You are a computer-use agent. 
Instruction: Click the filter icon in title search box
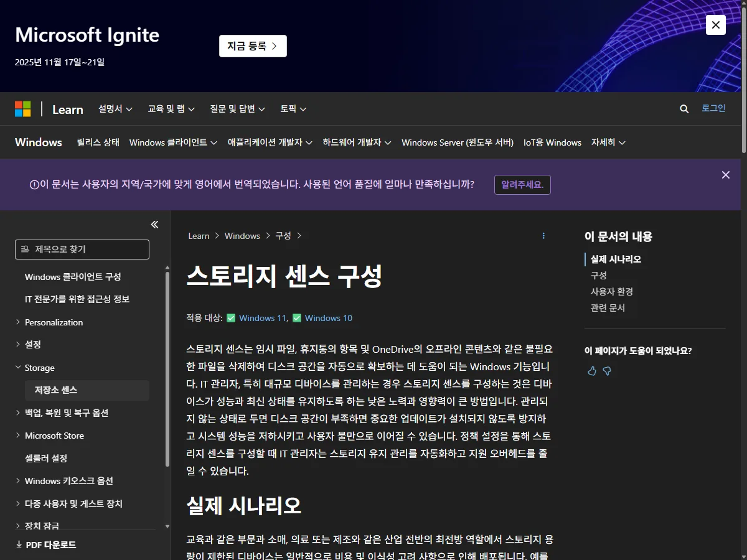25,250
